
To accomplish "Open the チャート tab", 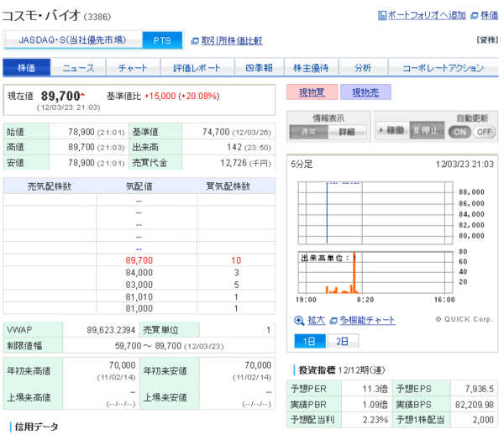I will click(x=133, y=68).
